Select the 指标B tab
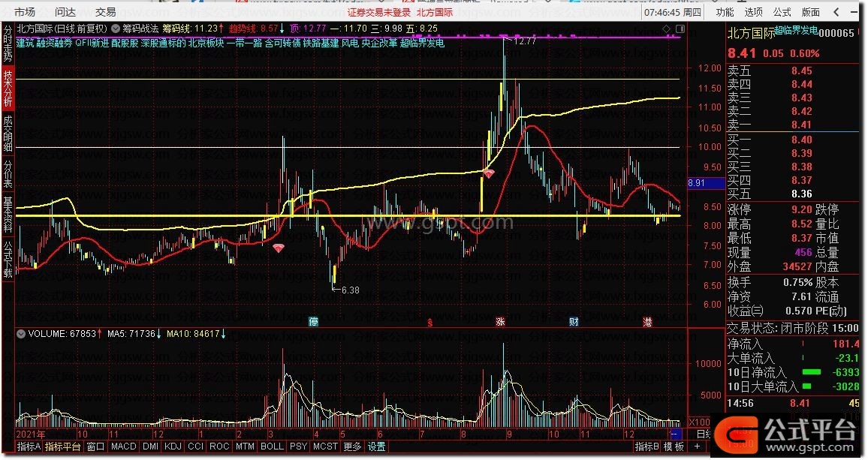 coord(646,446)
